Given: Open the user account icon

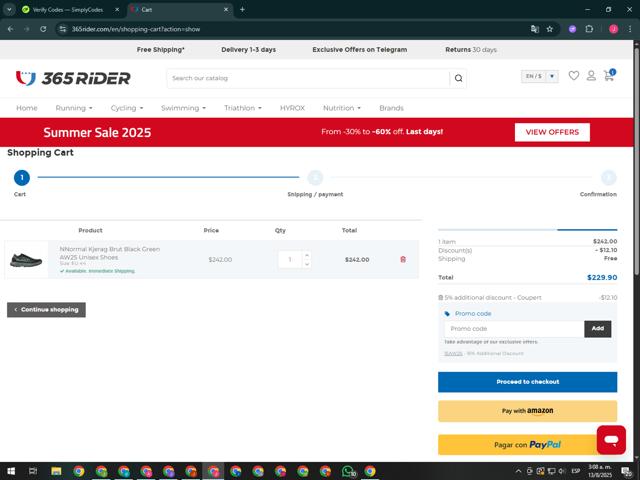Looking at the screenshot, I should tap(591, 76).
